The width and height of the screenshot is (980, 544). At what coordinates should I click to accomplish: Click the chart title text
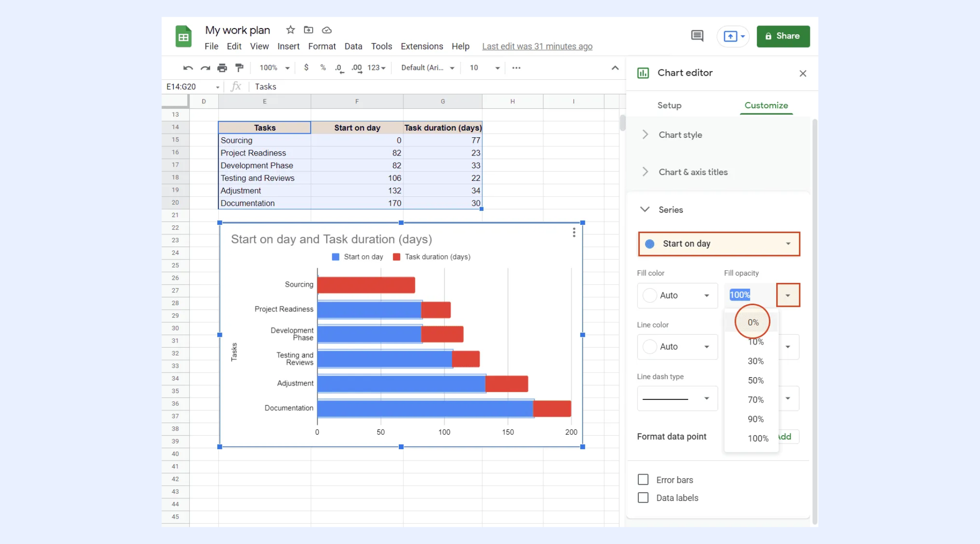click(331, 239)
